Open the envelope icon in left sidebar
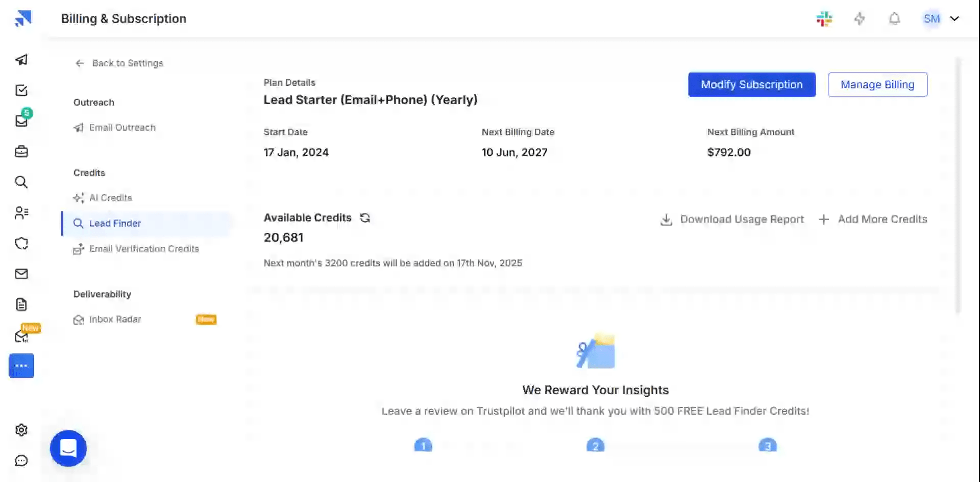Image resolution: width=980 pixels, height=482 pixels. coord(21,274)
